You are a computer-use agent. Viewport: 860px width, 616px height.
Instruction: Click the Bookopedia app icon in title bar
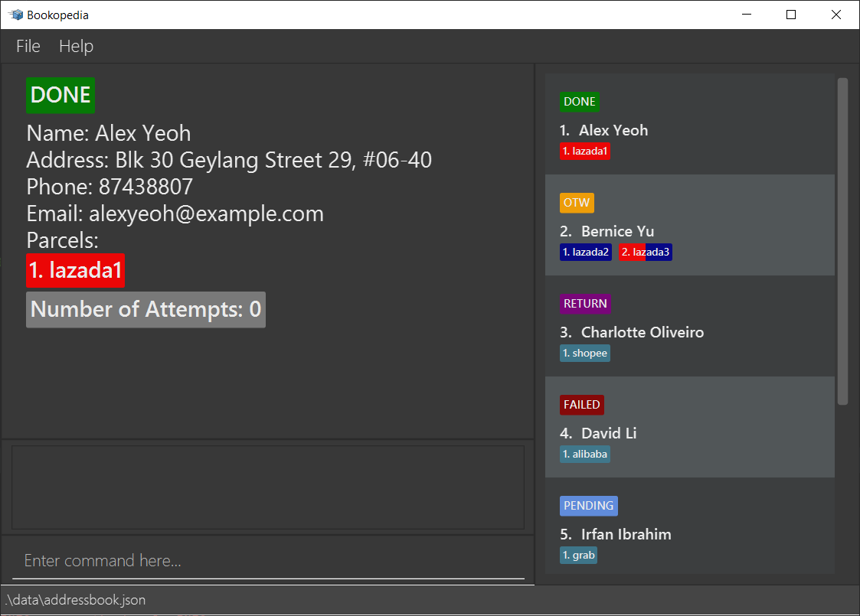click(x=15, y=15)
